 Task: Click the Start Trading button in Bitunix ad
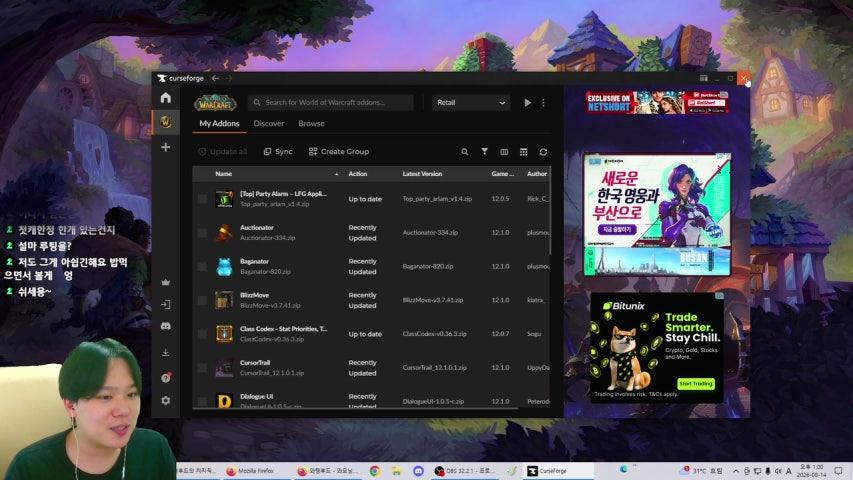pyautogui.click(x=696, y=384)
